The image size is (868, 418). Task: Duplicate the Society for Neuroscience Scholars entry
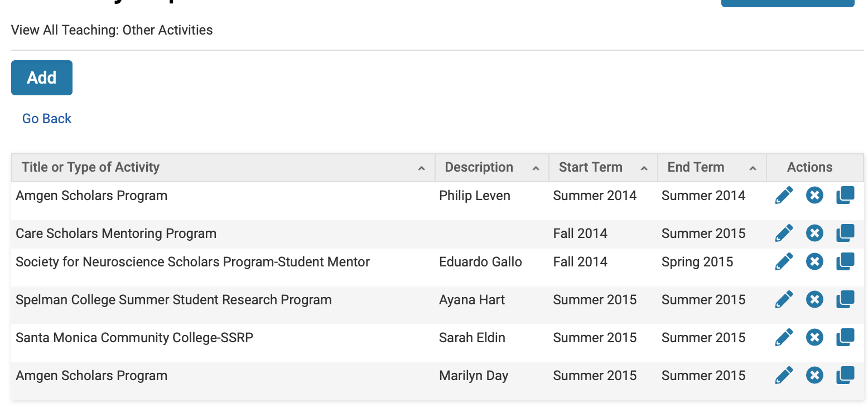845,261
